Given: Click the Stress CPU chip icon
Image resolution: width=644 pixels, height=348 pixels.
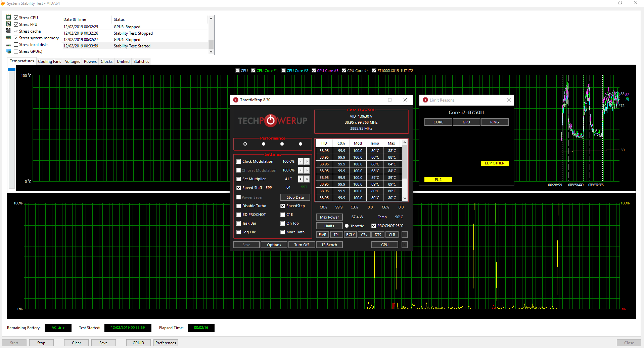Looking at the screenshot, I should pos(8,17).
